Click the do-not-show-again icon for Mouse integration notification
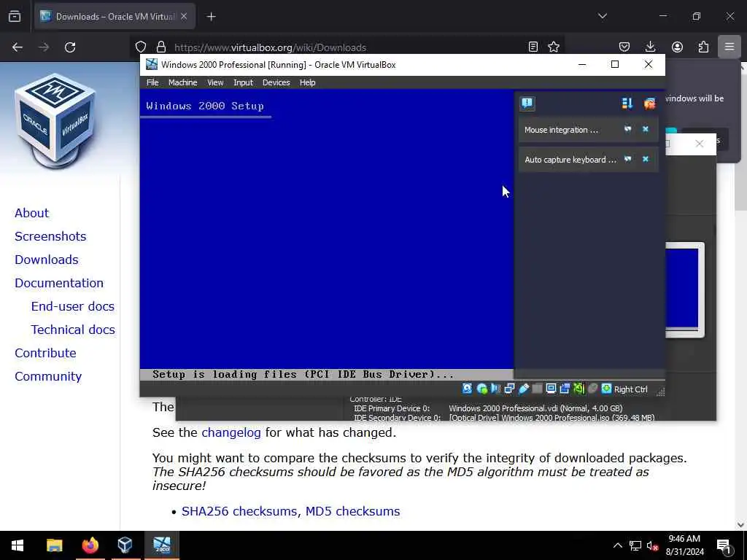This screenshot has width=747, height=560. [628, 129]
